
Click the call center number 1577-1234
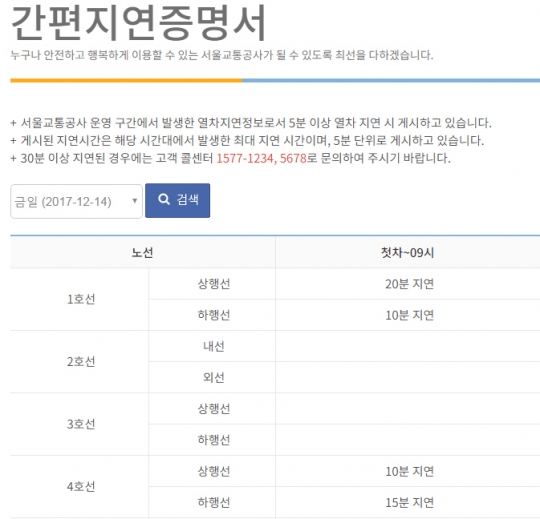tap(245, 158)
